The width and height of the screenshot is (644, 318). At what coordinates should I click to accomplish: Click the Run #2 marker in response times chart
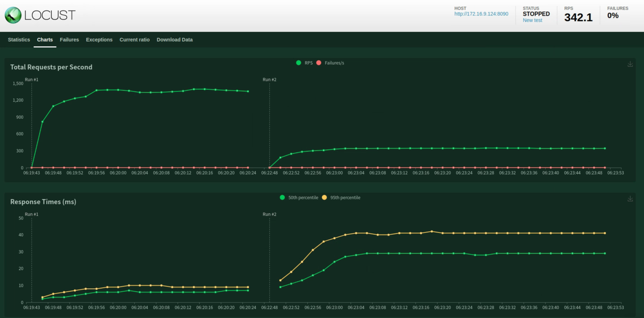click(x=270, y=214)
